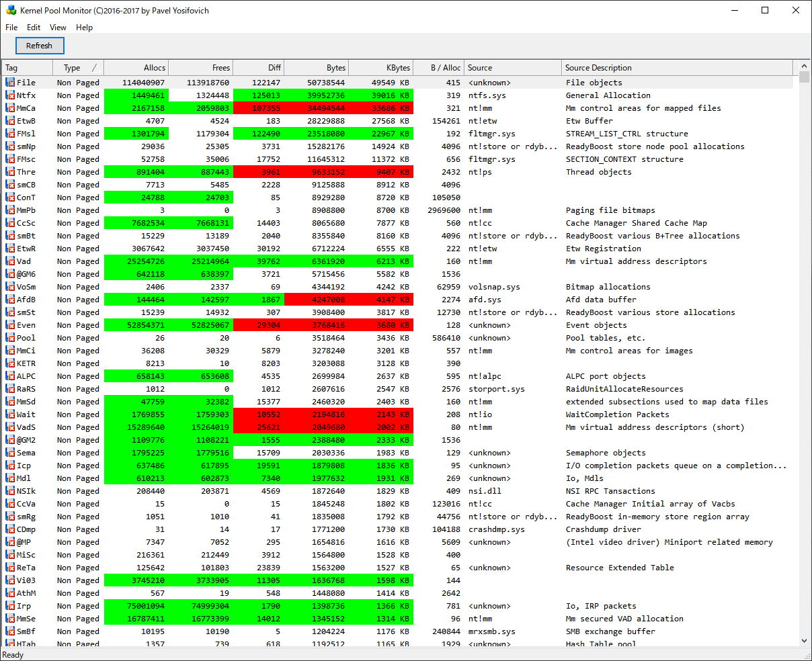This screenshot has height=661, width=812.
Task: Click the icon beside the Ntfx tag
Action: tap(10, 95)
